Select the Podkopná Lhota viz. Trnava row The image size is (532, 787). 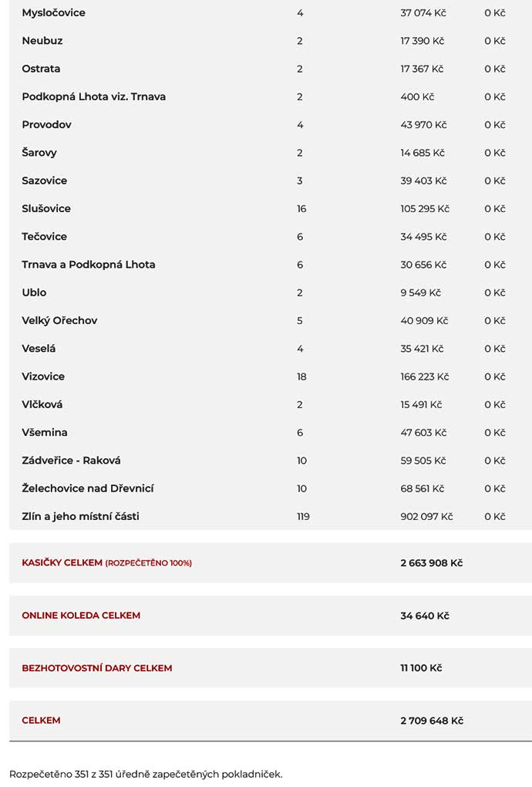click(x=271, y=96)
